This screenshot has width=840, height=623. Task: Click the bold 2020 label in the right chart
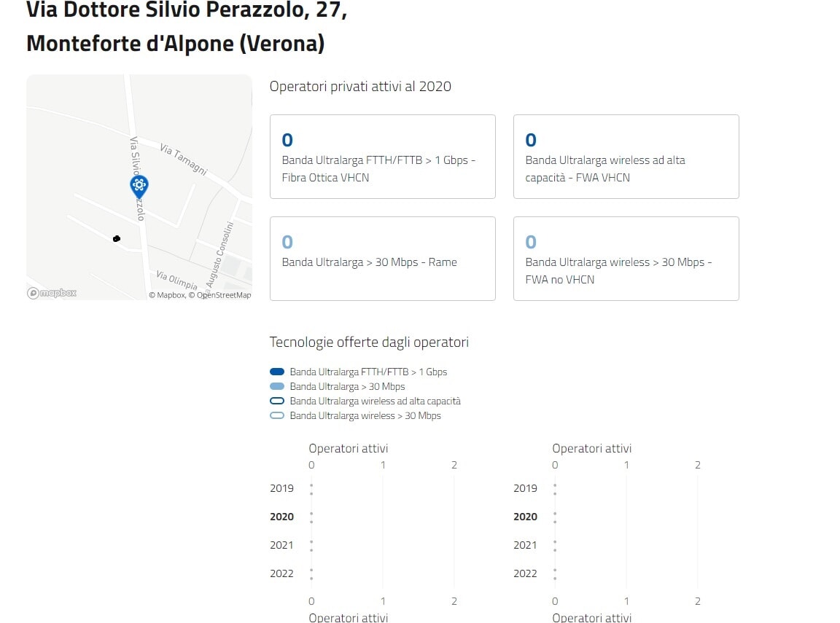[x=525, y=517]
